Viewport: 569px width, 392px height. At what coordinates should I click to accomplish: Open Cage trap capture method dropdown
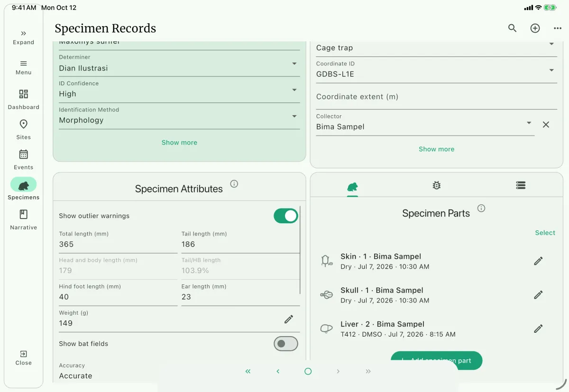pyautogui.click(x=436, y=47)
